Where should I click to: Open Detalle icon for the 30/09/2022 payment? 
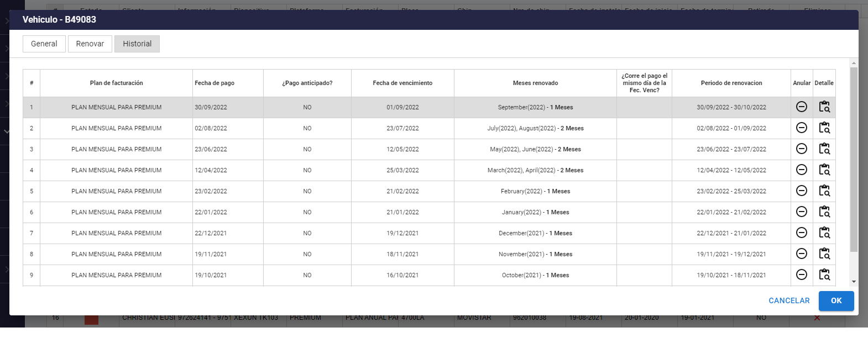pyautogui.click(x=824, y=107)
